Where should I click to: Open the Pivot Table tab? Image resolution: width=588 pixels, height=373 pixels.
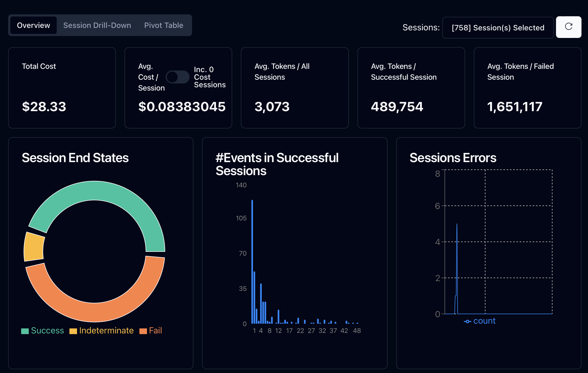[x=164, y=25]
